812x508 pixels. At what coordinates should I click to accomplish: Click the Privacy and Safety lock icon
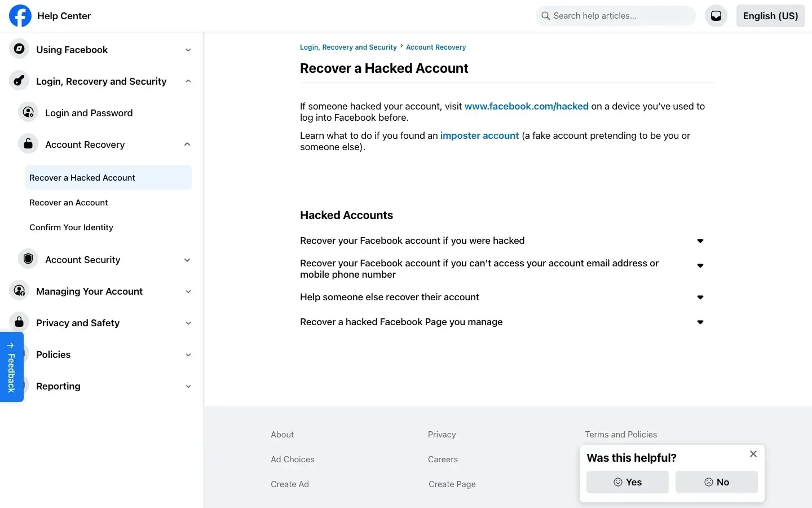[19, 322]
